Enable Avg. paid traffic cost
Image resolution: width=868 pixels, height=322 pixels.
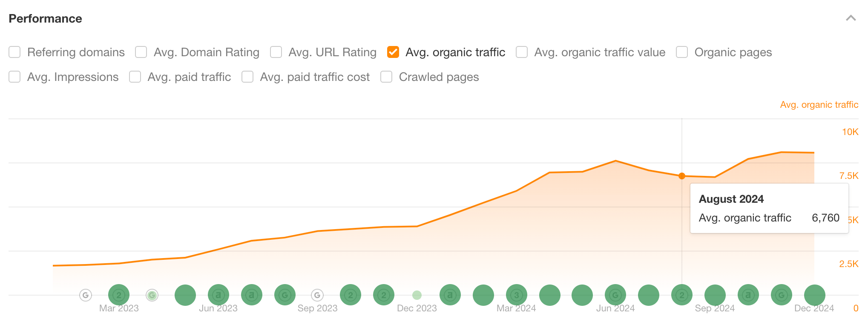(x=247, y=77)
